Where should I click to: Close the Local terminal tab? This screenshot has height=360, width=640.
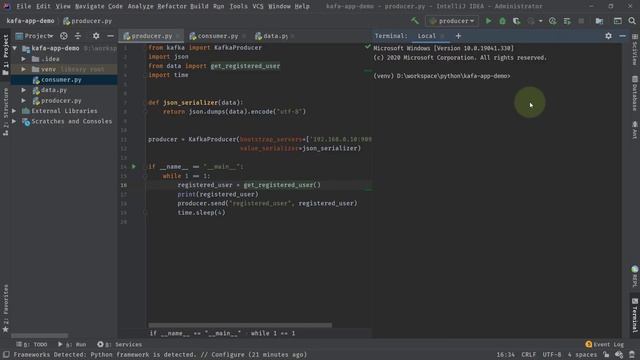coord(442,36)
